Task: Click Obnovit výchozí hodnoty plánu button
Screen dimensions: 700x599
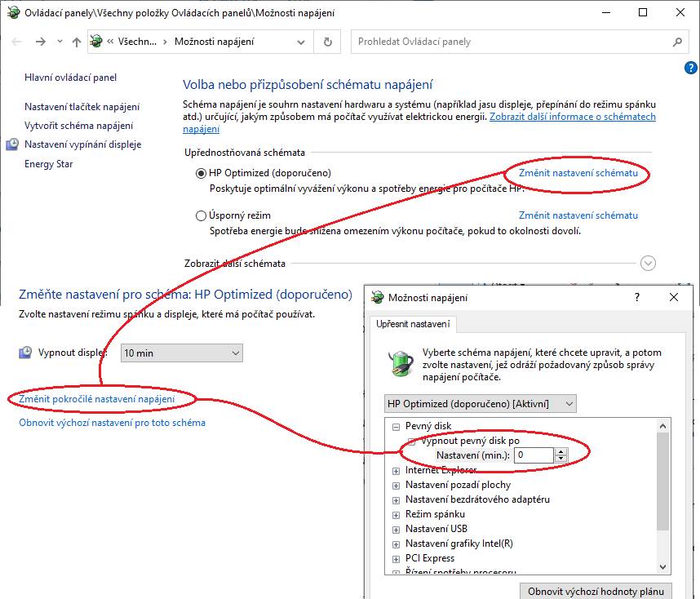Action: 596,591
